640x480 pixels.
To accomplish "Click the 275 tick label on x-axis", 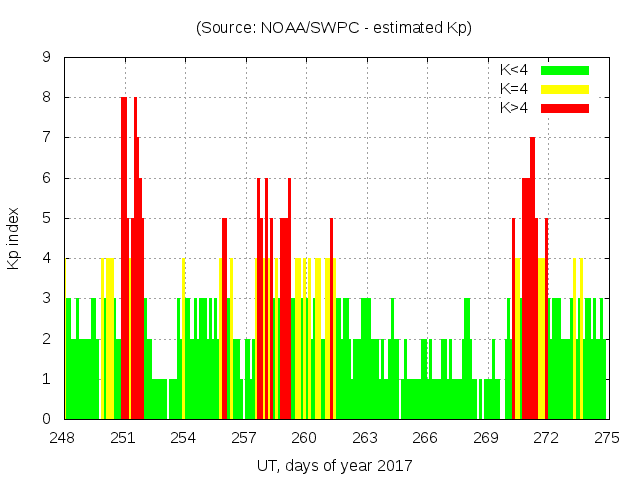I will point(606,438).
